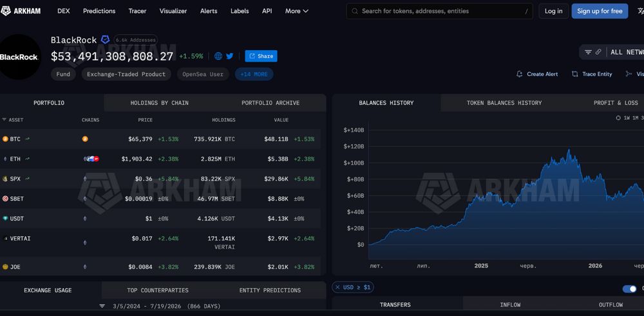
Task: Open the API page
Action: (267, 11)
